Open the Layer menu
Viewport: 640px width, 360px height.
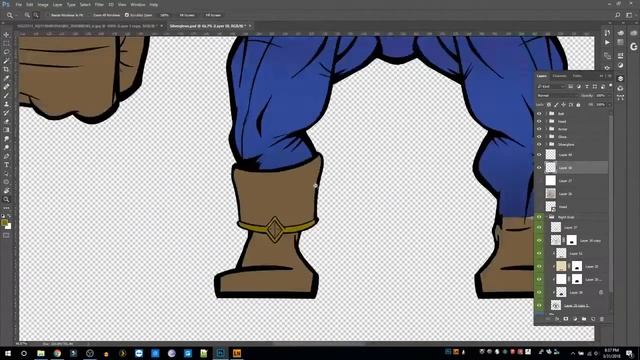58,4
